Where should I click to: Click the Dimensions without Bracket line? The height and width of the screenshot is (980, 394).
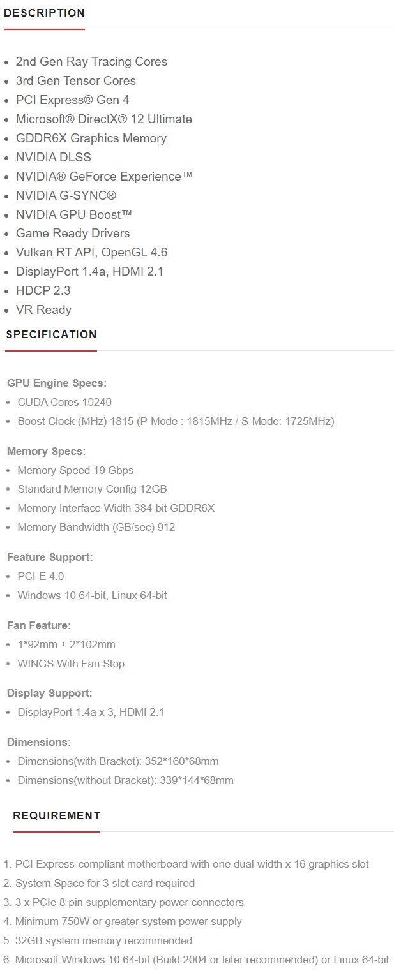tap(126, 780)
